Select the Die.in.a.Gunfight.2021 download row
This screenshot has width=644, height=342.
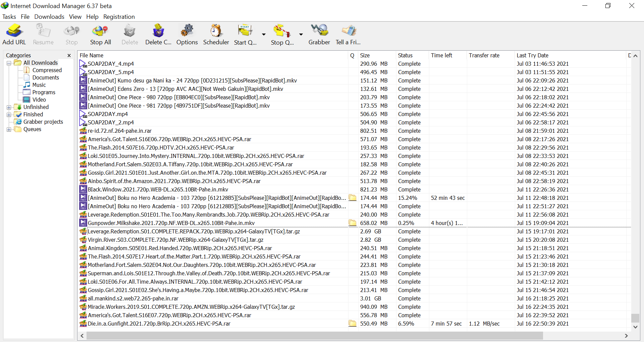(x=355, y=324)
